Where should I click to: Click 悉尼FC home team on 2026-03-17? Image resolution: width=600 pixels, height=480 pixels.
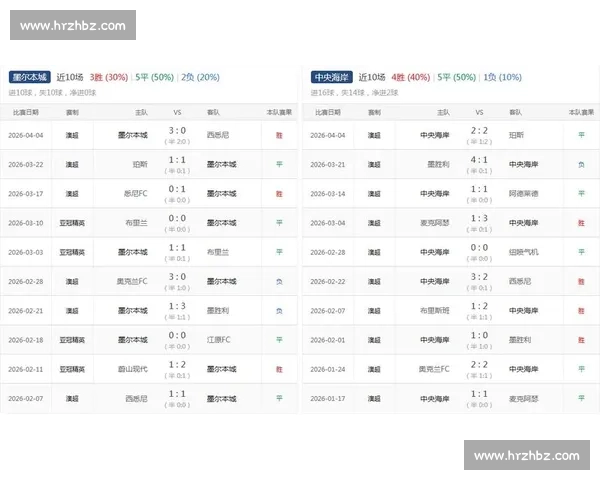tap(135, 194)
